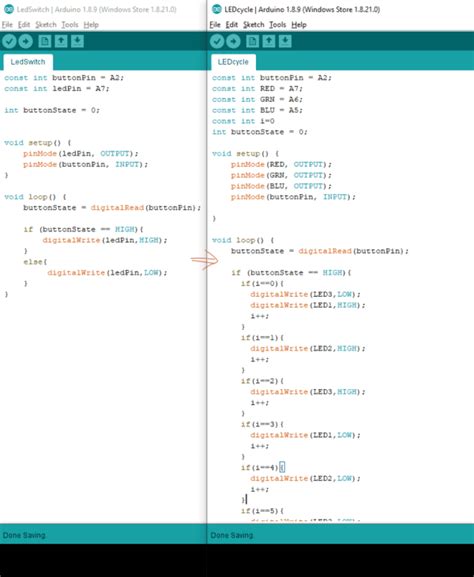The height and width of the screenshot is (577, 474).
Task: Open Help menu in LedSwitch window
Action: pyautogui.click(x=91, y=25)
